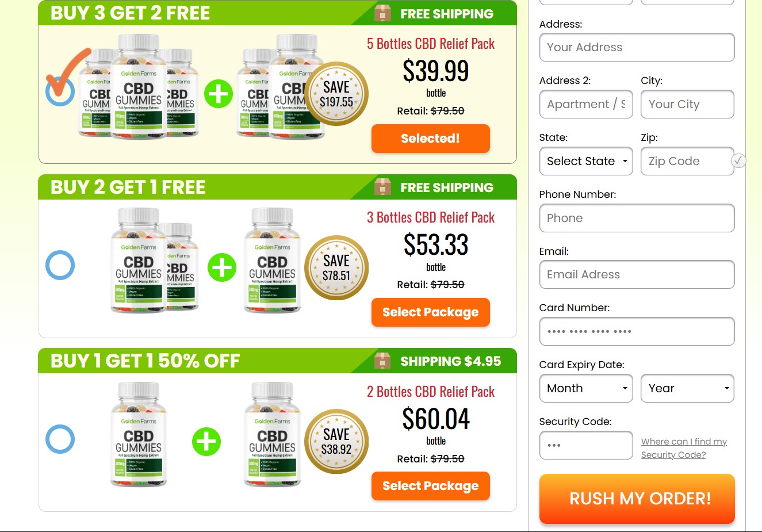Click the RUSH MY ORDER! button
Viewport: 762px width, 532px height.
pos(637,499)
